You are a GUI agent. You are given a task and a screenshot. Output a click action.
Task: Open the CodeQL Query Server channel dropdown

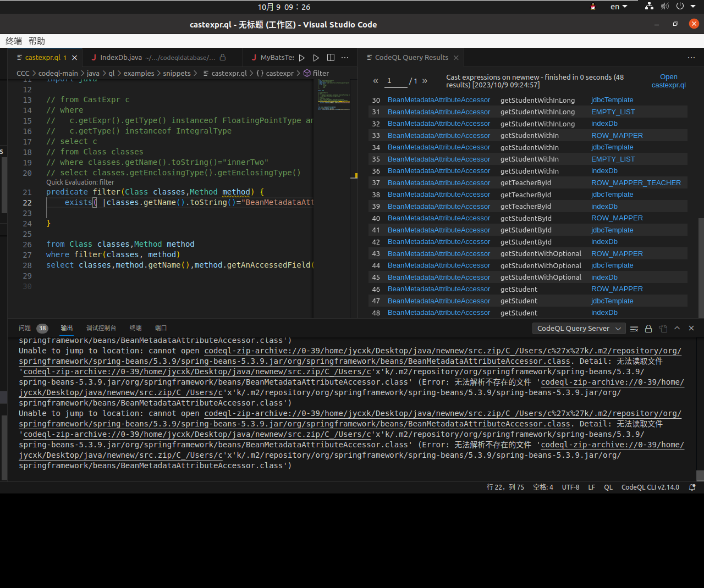coord(579,329)
